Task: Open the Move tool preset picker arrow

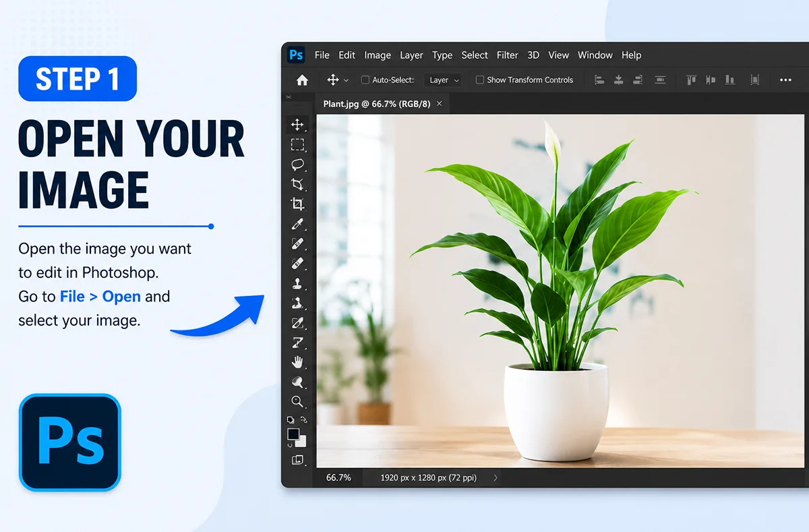Action: tap(347, 80)
